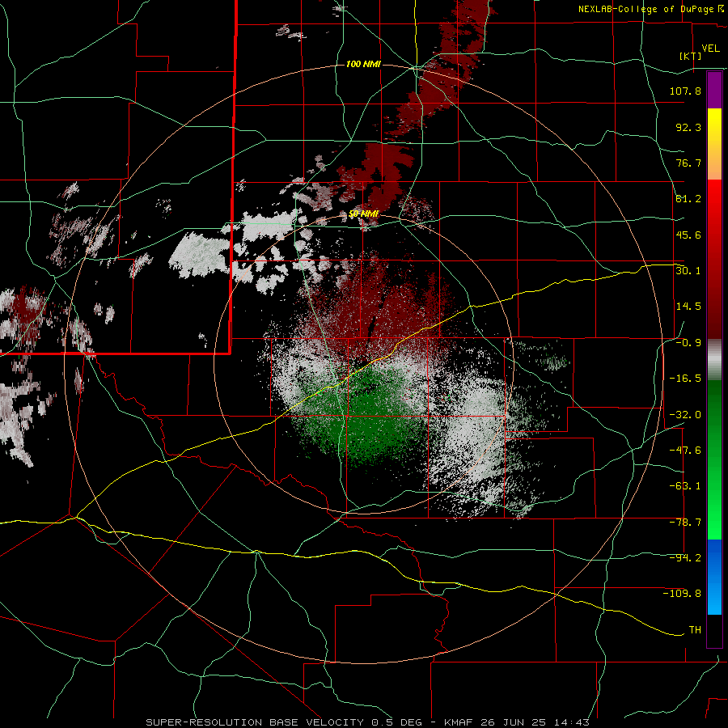Viewport: 728px width, 728px height.
Task: Click the 92.3 velocity scale value
Action: pyautogui.click(x=688, y=127)
